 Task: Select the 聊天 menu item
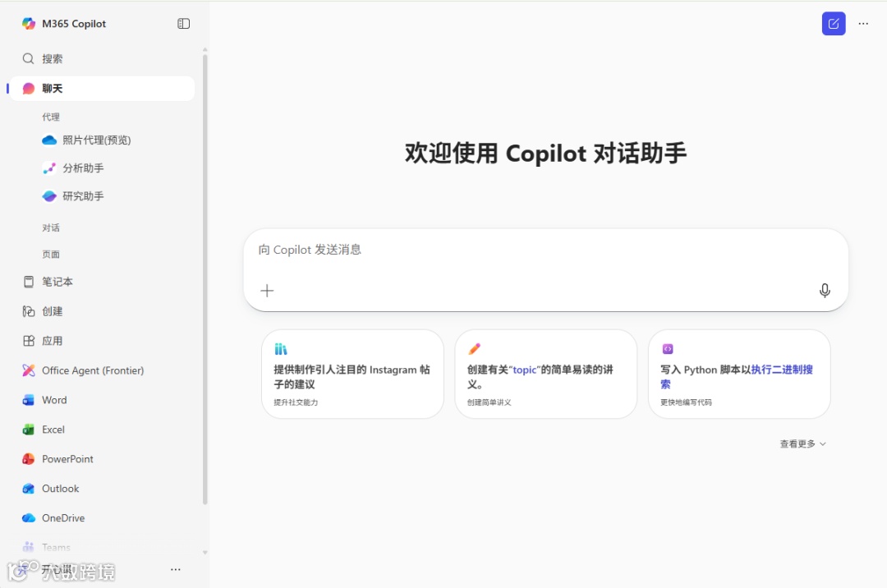[102, 89]
